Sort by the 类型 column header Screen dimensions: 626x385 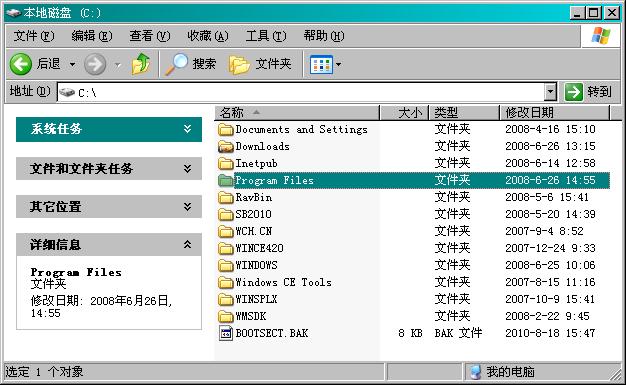click(x=464, y=113)
